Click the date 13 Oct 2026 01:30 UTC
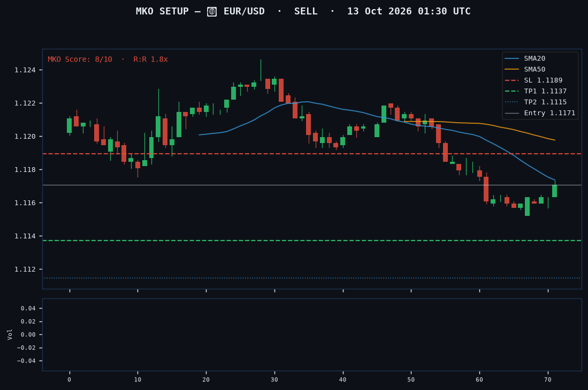 click(409, 11)
